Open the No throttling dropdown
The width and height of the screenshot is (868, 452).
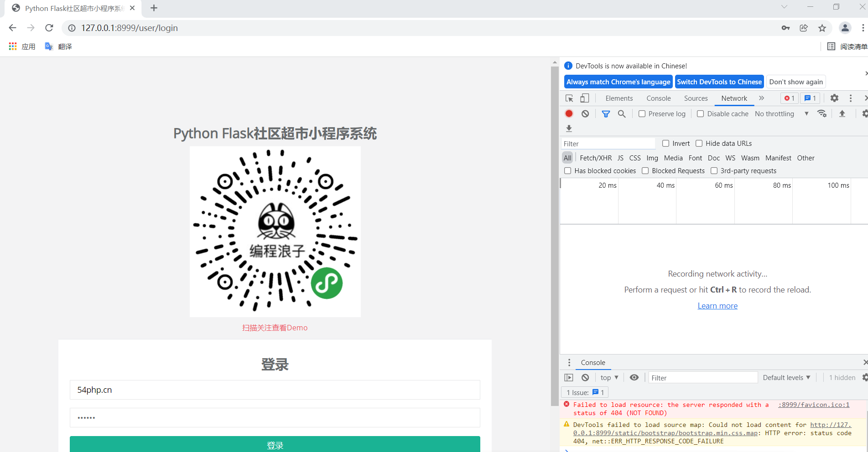[778, 113]
